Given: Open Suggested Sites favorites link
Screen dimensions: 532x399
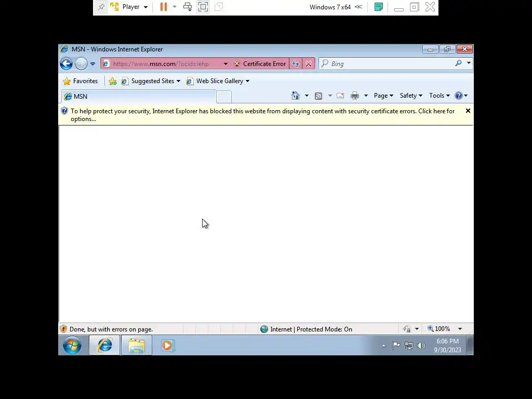Looking at the screenshot, I should 151,81.
